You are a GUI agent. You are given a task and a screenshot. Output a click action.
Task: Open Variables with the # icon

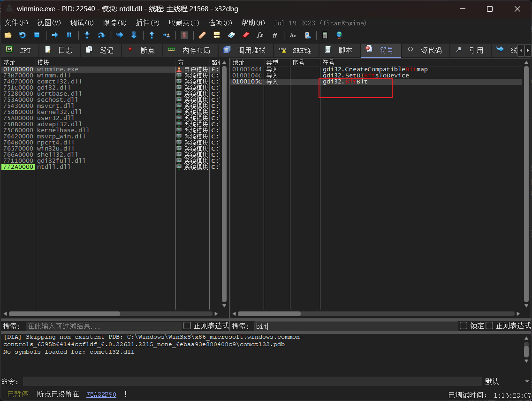click(x=275, y=35)
